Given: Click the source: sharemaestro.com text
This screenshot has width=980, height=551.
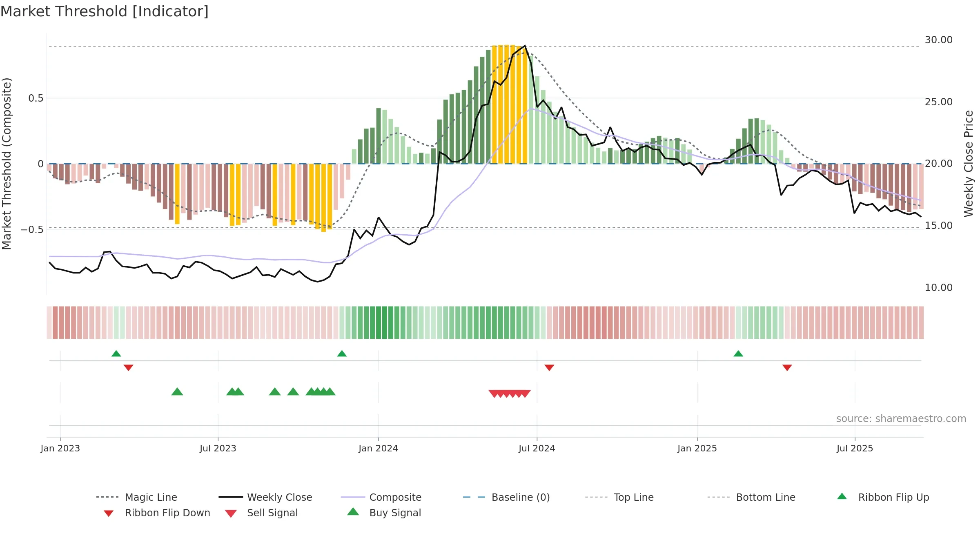Looking at the screenshot, I should point(901,419).
